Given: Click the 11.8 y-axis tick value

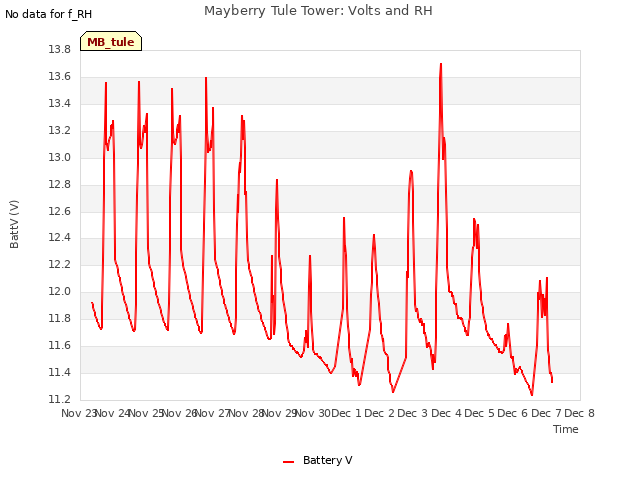Looking at the screenshot, I should click(60, 318).
